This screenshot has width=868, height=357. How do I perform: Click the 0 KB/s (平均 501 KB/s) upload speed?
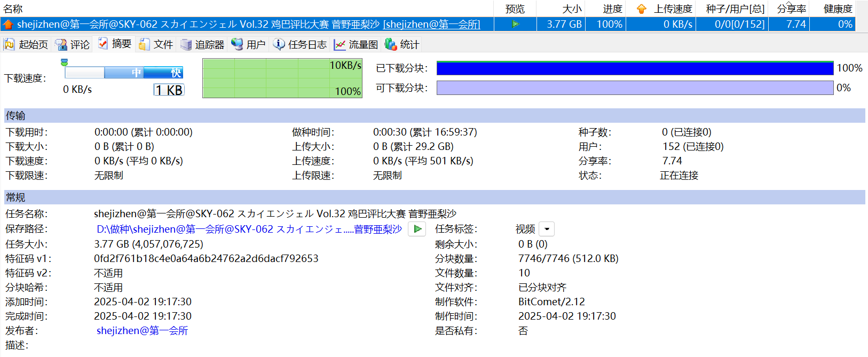423,161
